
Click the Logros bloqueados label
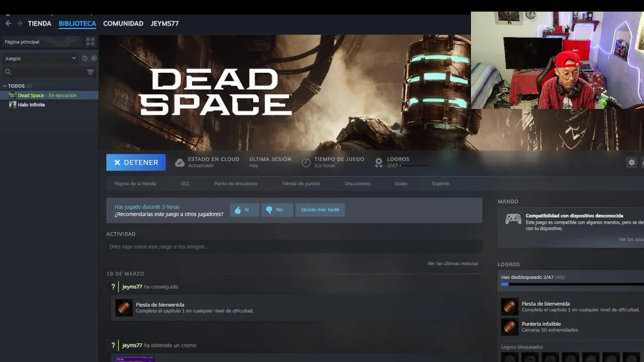pos(522,347)
